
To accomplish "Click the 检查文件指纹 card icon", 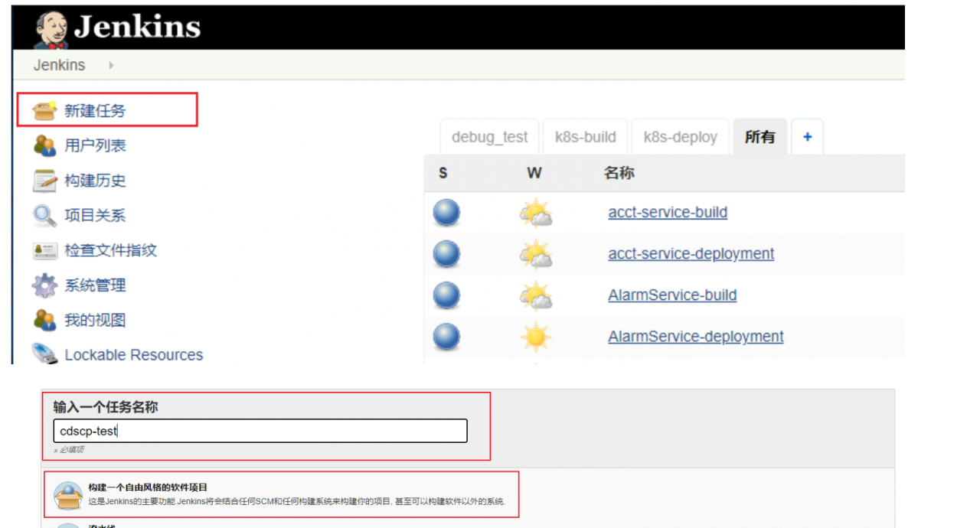I will (44, 250).
